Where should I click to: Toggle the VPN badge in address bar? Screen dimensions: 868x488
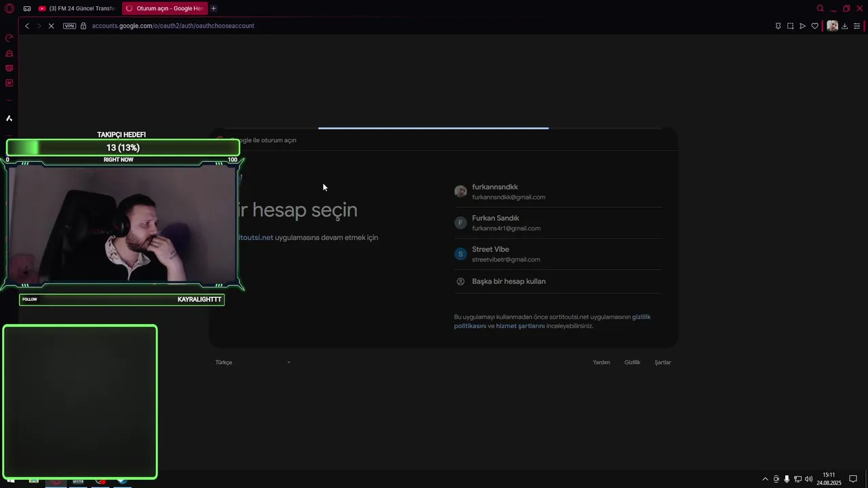(x=69, y=26)
